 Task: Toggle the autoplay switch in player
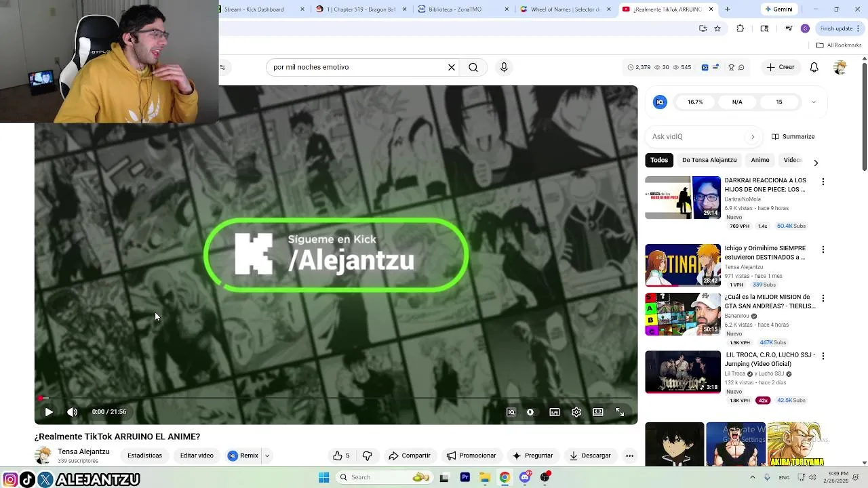(530, 412)
